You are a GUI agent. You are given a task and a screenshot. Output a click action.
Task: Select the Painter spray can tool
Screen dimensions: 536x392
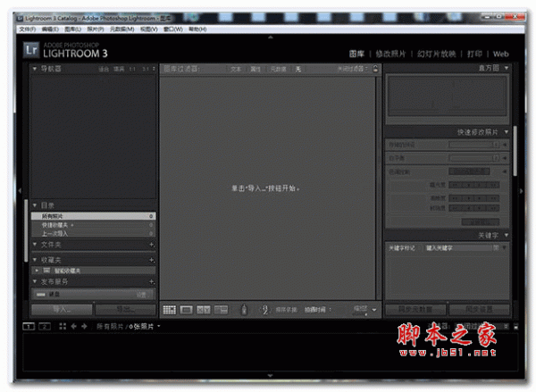243,310
